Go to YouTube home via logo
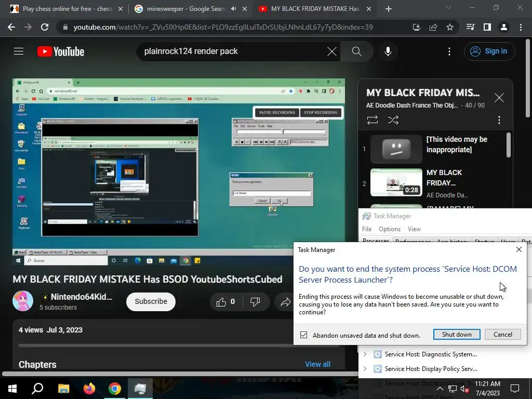532x399 pixels. (x=61, y=51)
